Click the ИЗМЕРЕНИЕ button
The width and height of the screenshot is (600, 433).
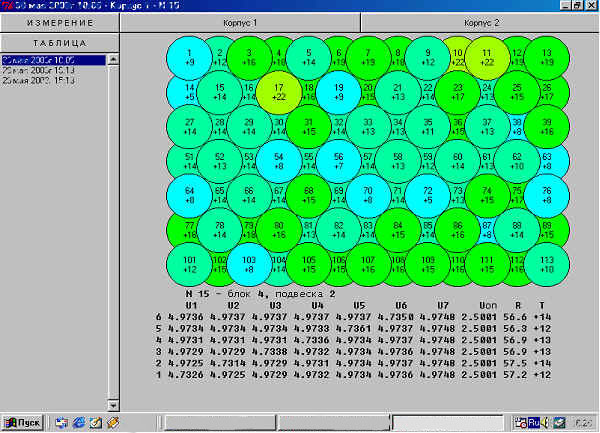pos(60,23)
